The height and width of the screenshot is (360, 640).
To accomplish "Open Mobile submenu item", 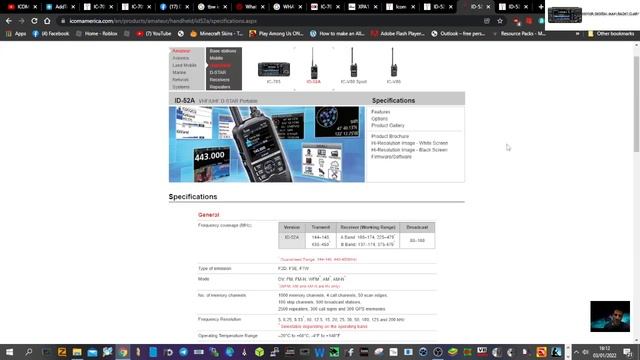I will pos(216,58).
